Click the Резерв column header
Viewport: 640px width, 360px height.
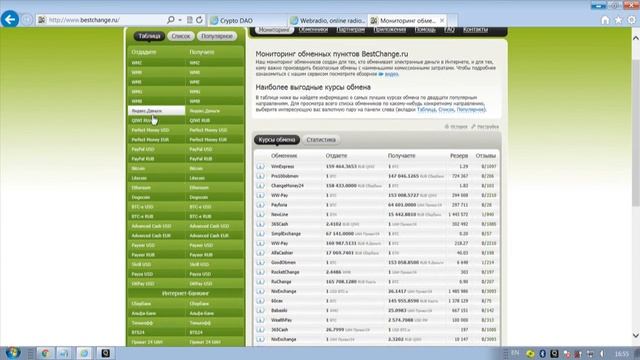[x=459, y=156]
